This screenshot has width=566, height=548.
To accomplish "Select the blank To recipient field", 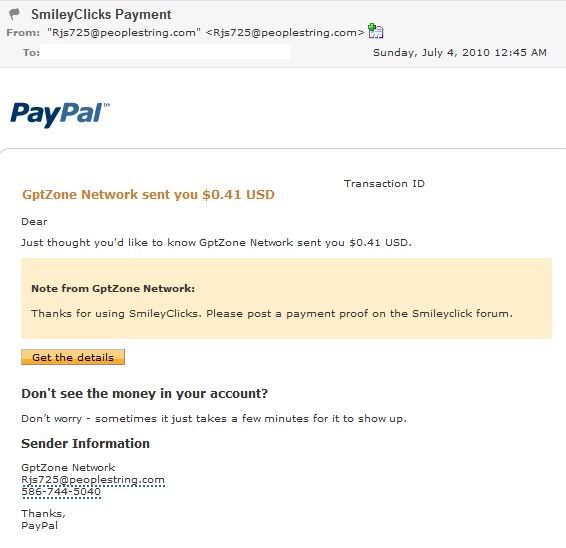I will 165,52.
